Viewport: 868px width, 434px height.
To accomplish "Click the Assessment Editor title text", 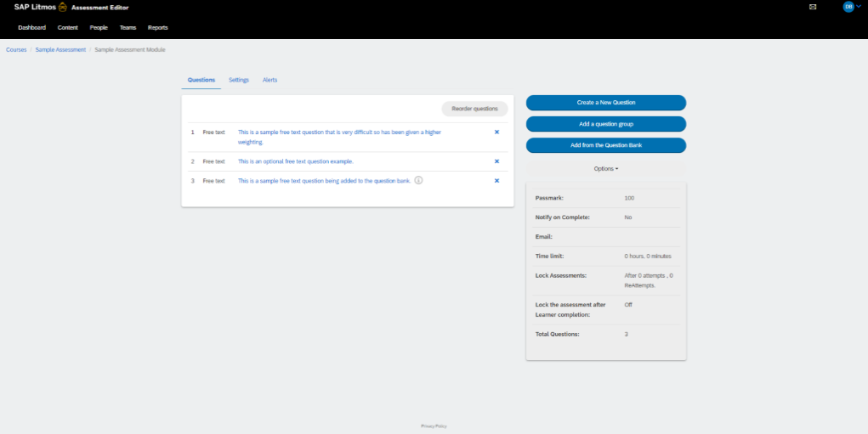I will click(100, 8).
